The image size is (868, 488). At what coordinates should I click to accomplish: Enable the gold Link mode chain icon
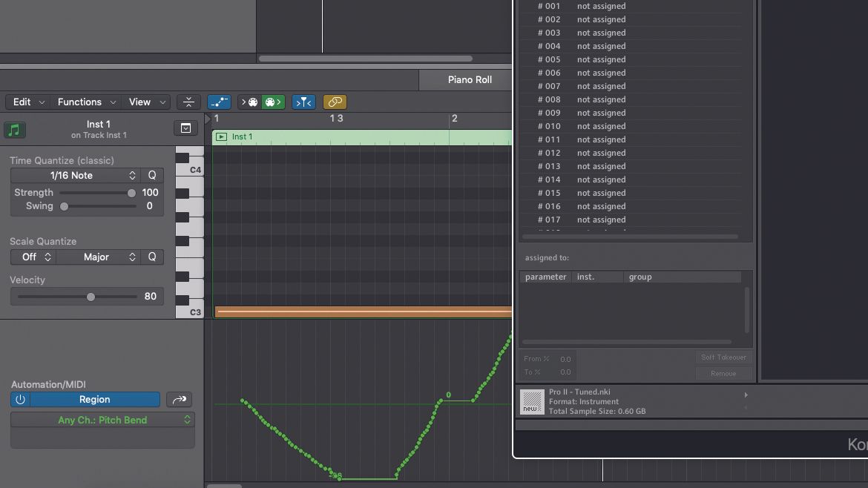(335, 102)
